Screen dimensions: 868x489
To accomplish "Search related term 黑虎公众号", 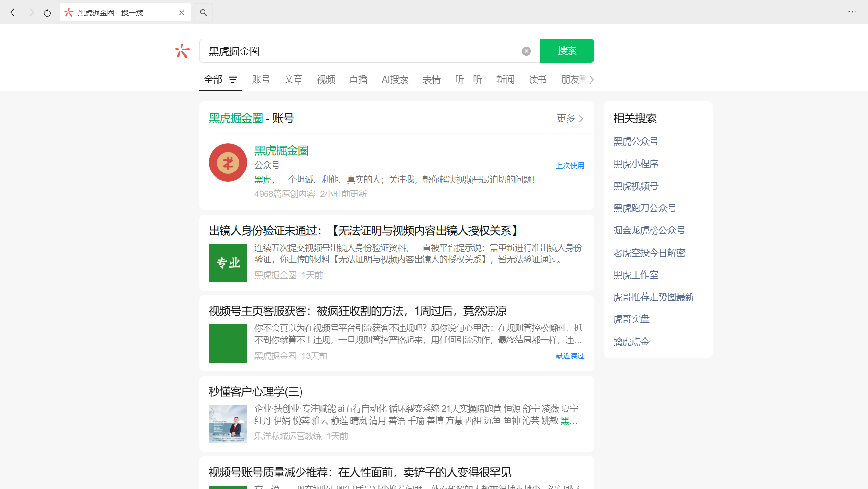I will point(636,141).
